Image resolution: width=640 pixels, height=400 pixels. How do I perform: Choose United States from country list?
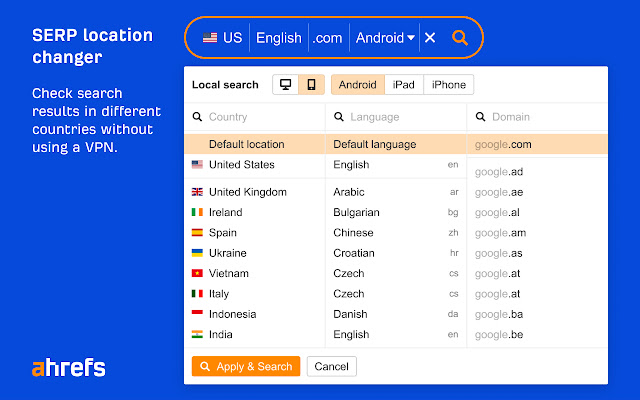click(x=255, y=164)
